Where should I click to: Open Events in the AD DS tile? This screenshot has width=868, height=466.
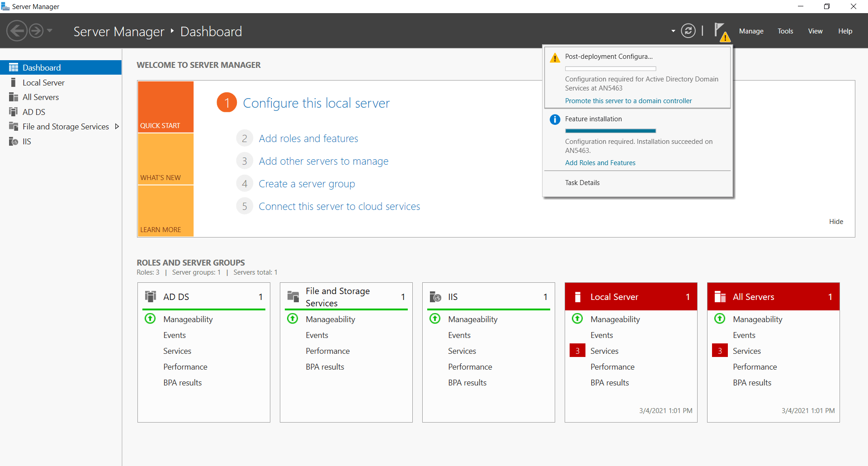click(x=175, y=335)
